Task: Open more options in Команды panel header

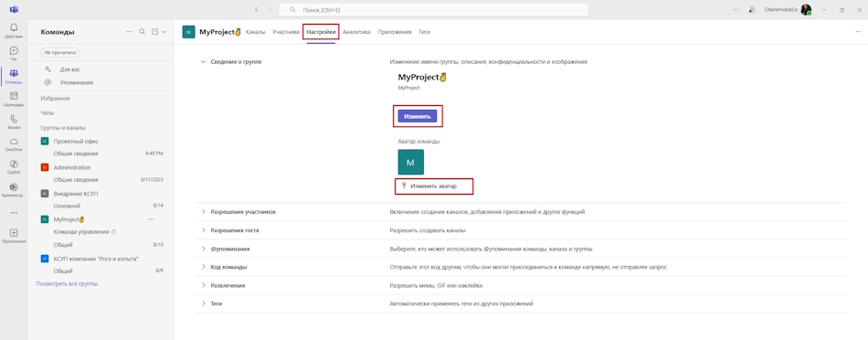Action: pos(129,32)
